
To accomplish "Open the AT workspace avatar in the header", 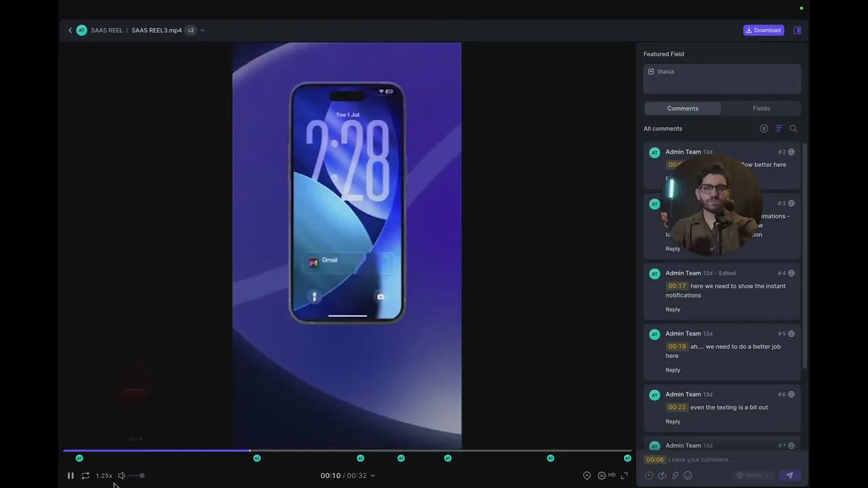I will click(x=81, y=30).
